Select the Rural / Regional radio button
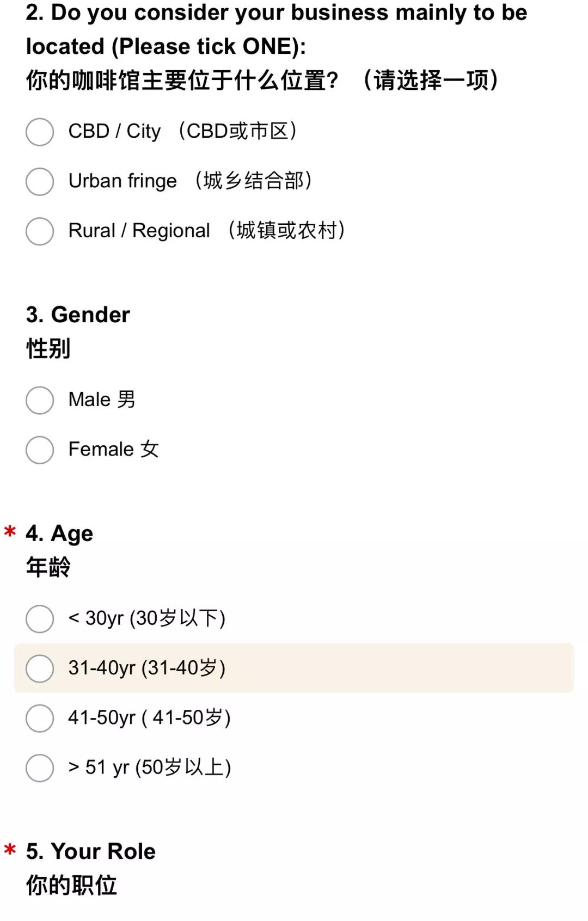 coord(40,231)
